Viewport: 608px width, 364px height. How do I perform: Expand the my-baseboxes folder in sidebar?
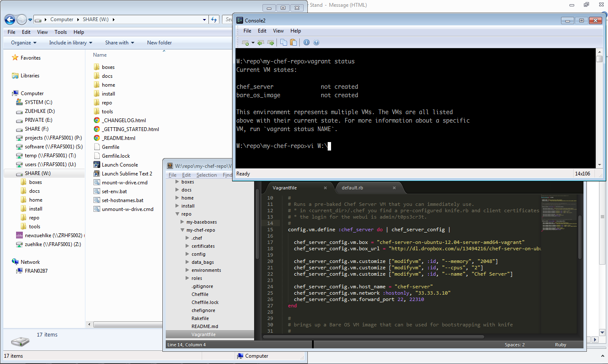point(182,222)
